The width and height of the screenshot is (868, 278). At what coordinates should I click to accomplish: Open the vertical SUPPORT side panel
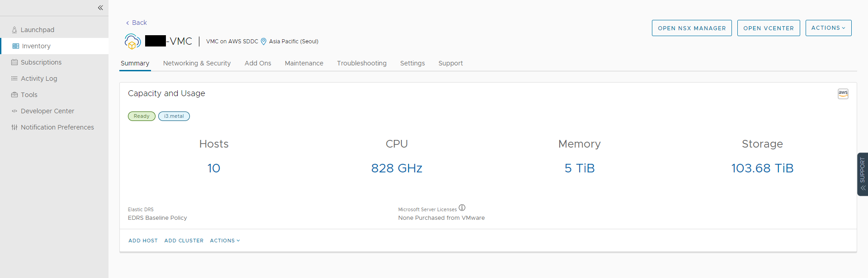click(863, 174)
